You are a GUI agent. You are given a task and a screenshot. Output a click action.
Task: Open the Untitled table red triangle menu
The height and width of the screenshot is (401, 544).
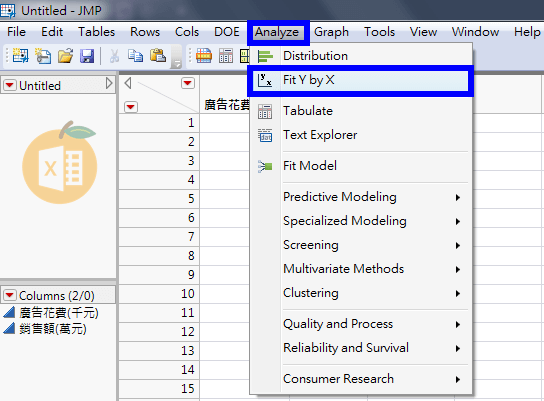pos(10,85)
